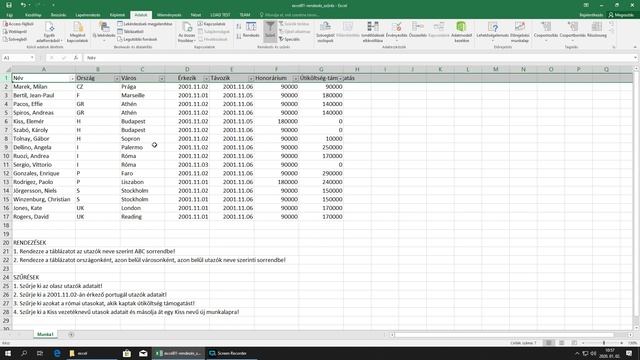Click the Save icon in the title bar
This screenshot has height=360, width=640.
pyautogui.click(x=9, y=5)
